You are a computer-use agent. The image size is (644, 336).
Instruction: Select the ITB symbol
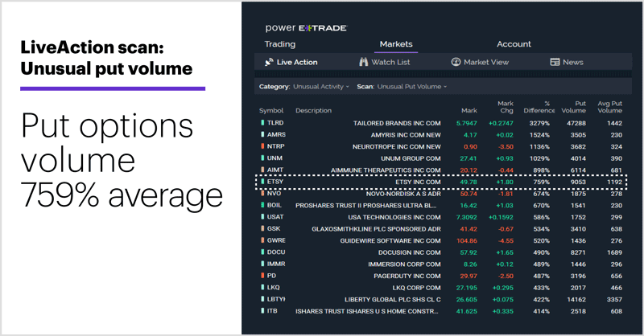point(272,311)
